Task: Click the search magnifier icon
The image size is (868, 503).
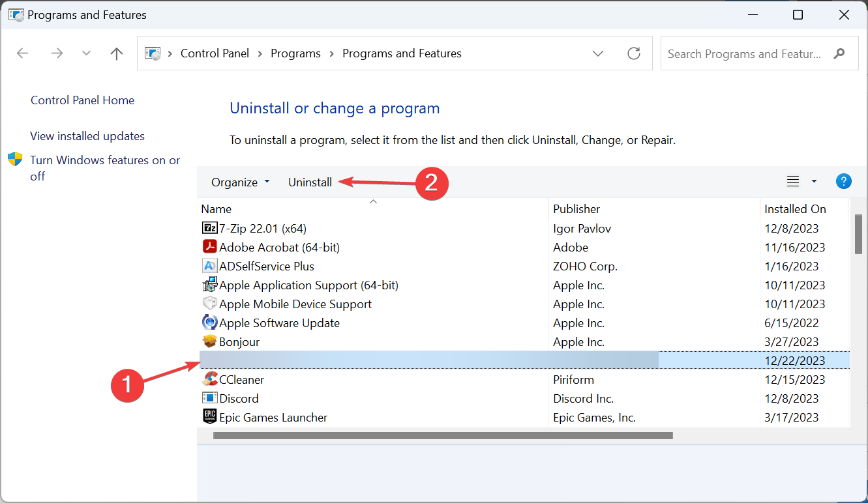Action: click(x=840, y=53)
